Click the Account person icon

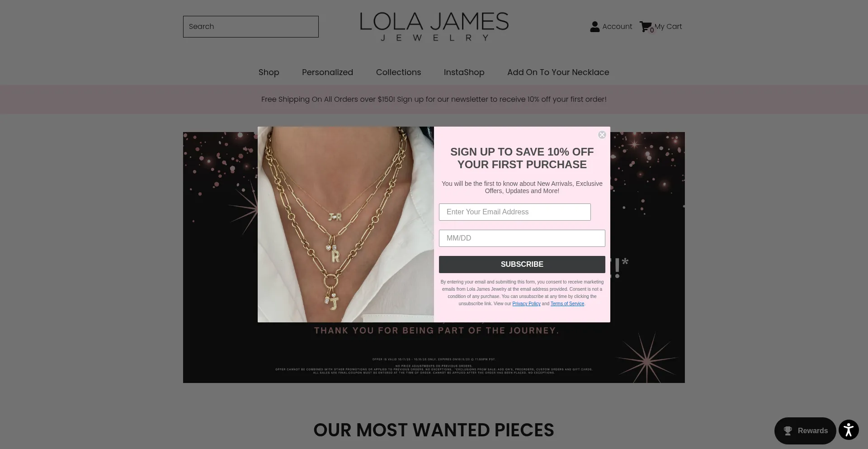coord(594,27)
